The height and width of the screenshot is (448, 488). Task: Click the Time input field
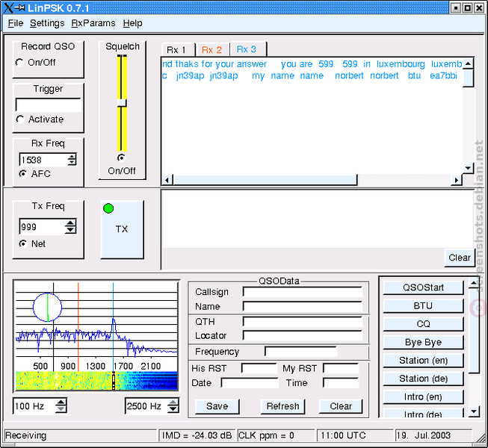point(341,383)
